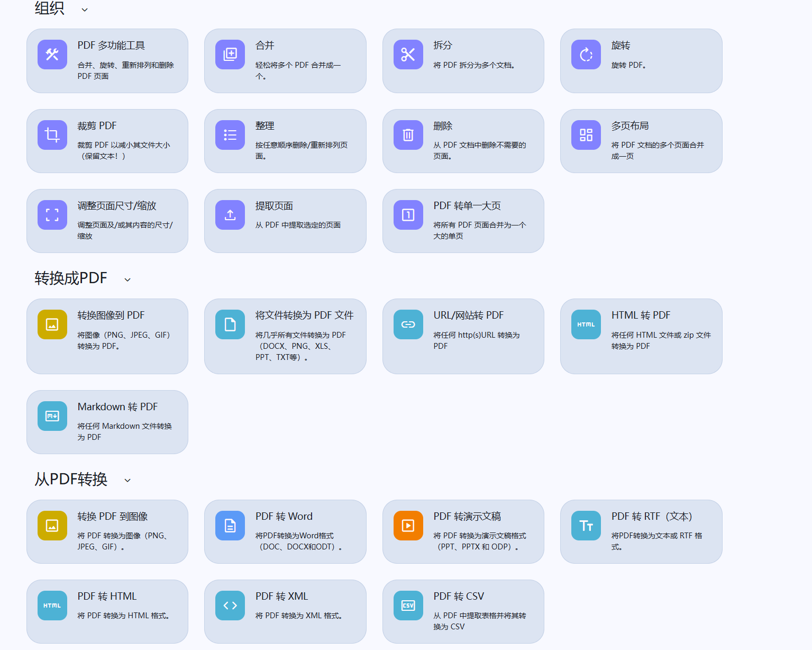Screen dimensions: 812x650
Task: Click the 多页布局 grid icon
Action: click(586, 135)
